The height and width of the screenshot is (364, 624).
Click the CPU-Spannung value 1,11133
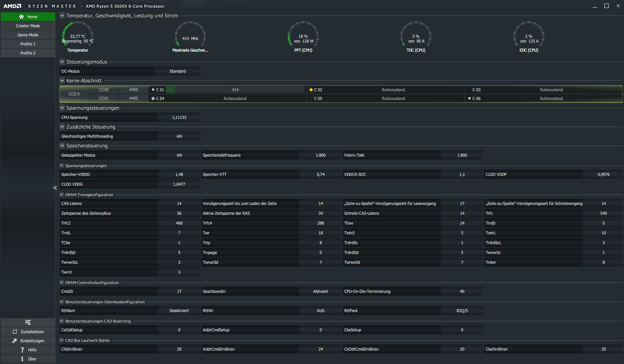(179, 117)
